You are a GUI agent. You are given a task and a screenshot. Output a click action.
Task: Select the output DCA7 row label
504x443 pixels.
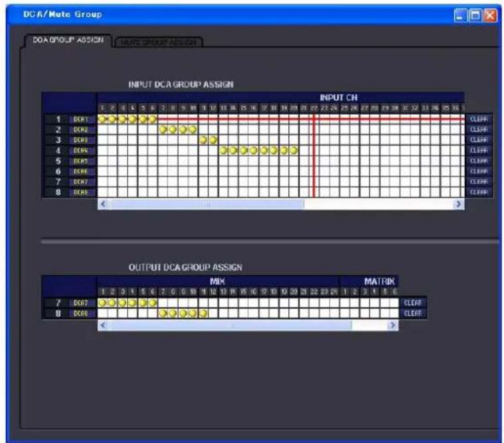81,303
